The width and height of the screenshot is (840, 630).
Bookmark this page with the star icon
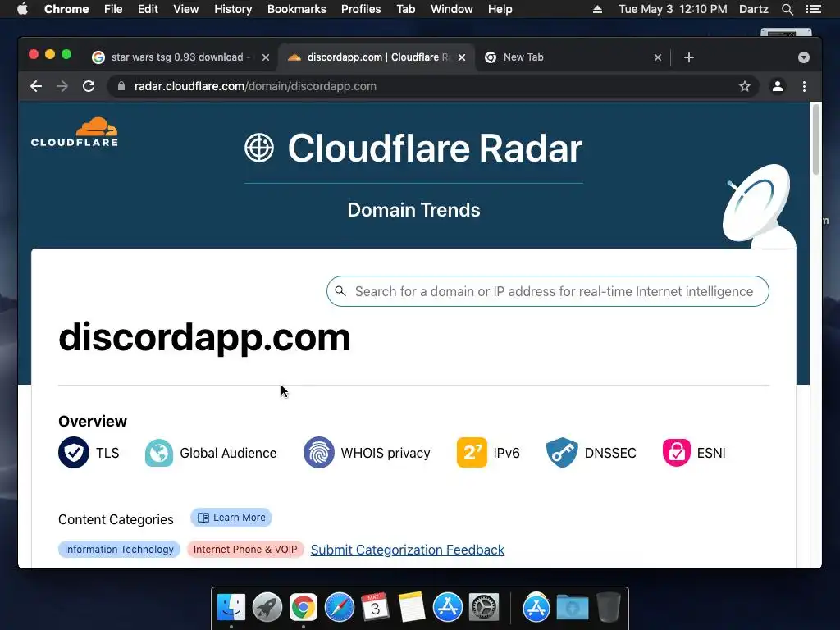(745, 86)
